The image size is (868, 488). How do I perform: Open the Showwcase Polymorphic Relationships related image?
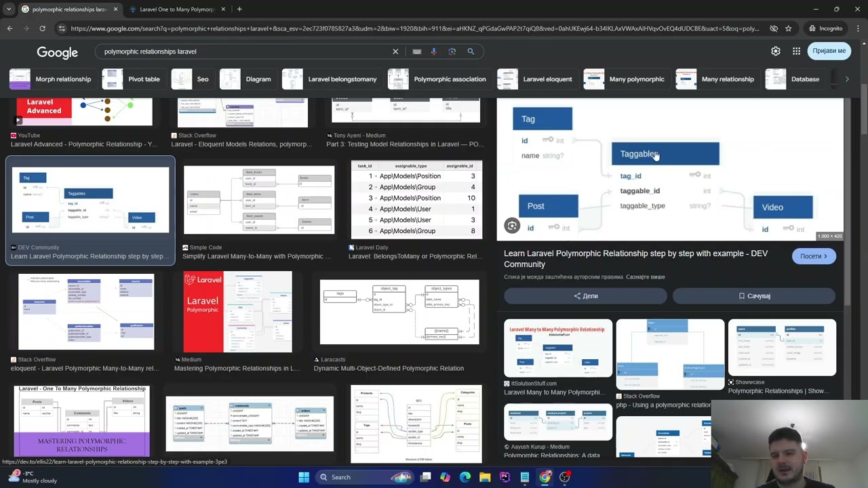point(782,347)
